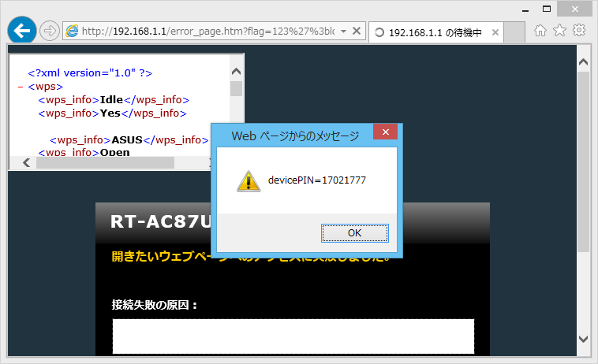The width and height of the screenshot is (598, 364).
Task: Click the warning triangle icon in dialog
Action: pyautogui.click(x=249, y=181)
